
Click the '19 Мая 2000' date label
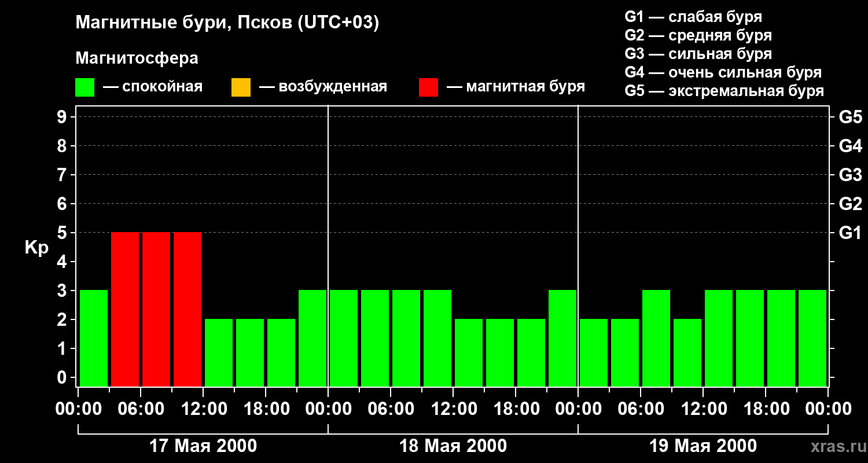pos(703,446)
